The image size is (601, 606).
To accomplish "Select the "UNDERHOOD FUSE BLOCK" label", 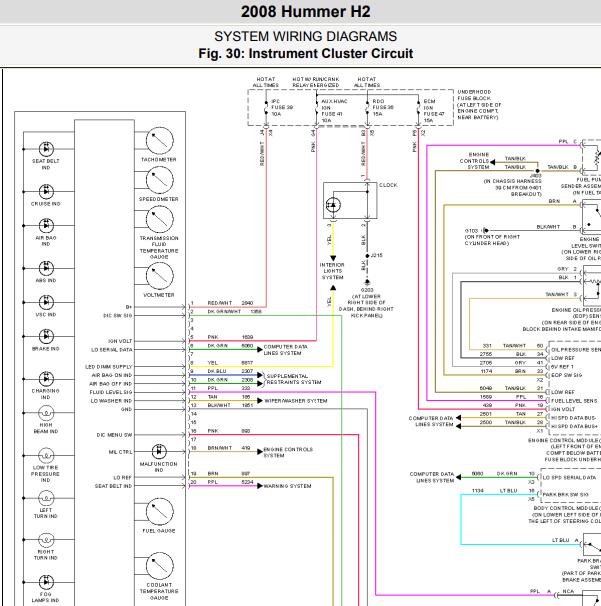I will 474,95.
